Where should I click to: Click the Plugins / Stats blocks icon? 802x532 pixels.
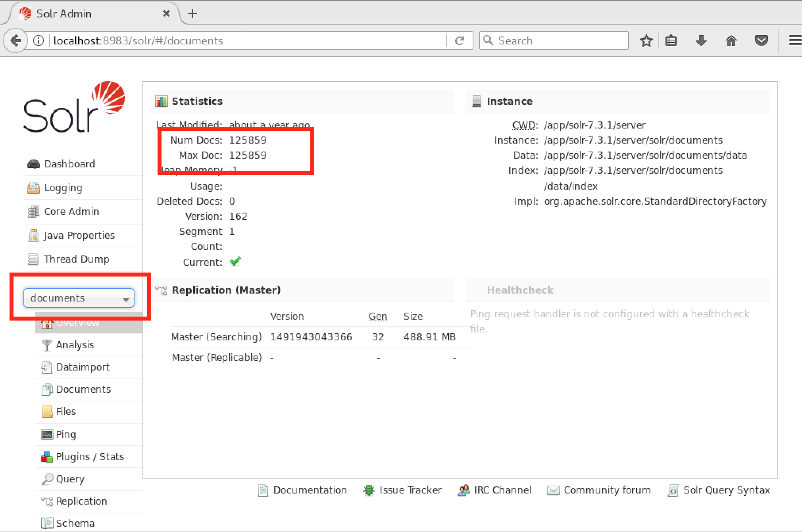tap(47, 457)
